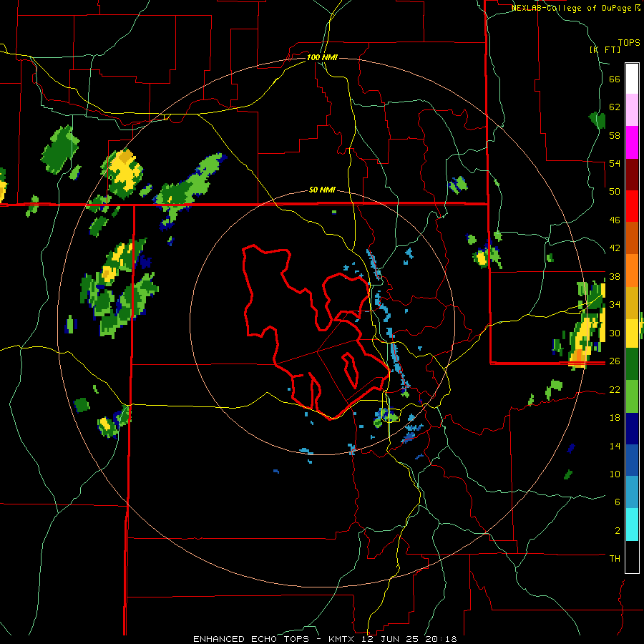Click the 100 NMI range ring label
Screen dimensions: 644x644
[x=322, y=57]
